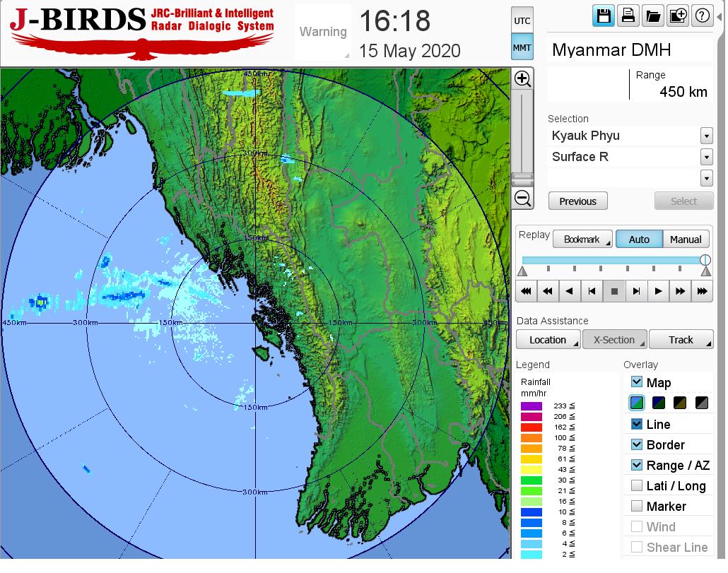Open the folder icon in top toolbar
The height and width of the screenshot is (573, 728).
click(x=652, y=16)
